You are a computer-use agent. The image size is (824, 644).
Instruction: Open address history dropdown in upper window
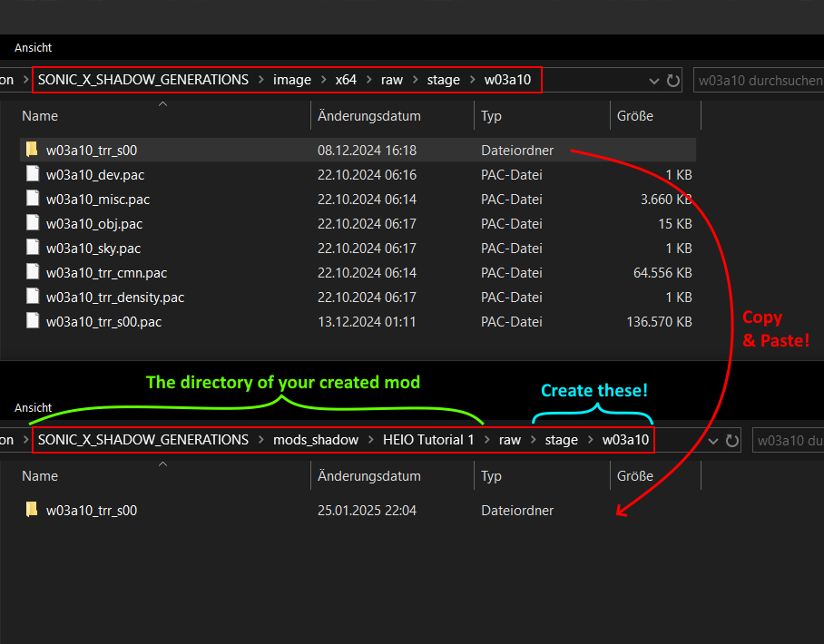pos(653,81)
